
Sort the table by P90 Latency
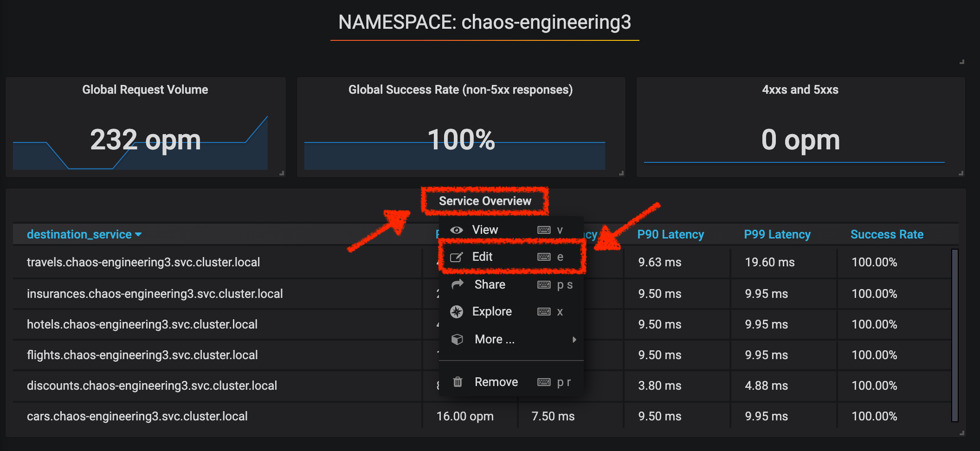[x=671, y=235]
